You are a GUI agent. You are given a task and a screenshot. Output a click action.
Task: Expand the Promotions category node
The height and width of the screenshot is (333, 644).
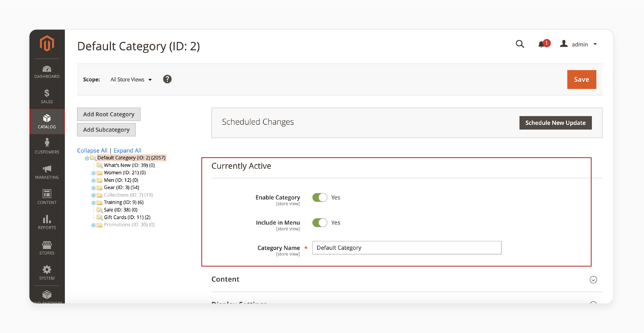click(93, 225)
